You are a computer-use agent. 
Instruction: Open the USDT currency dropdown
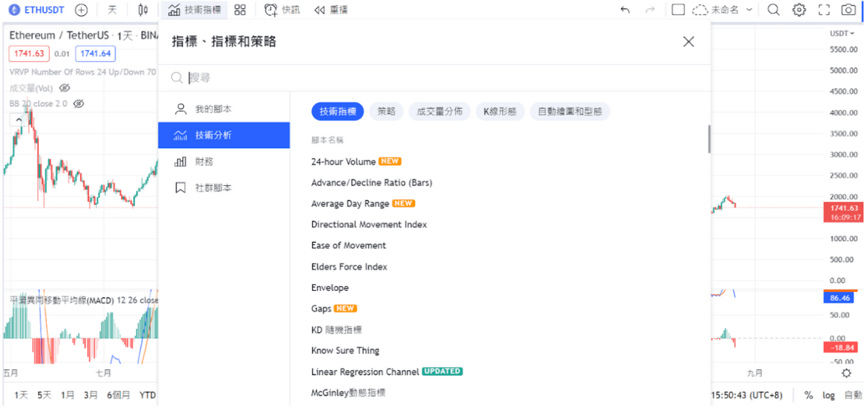click(x=844, y=33)
